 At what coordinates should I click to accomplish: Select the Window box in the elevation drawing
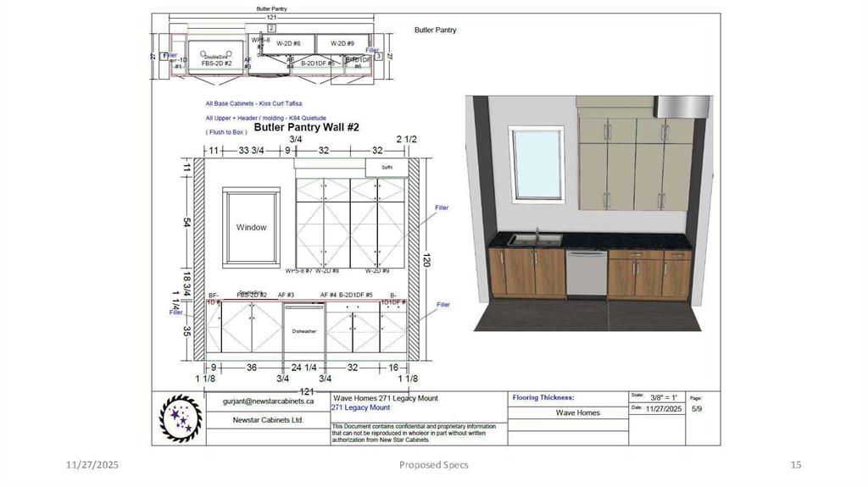pyautogui.click(x=251, y=227)
